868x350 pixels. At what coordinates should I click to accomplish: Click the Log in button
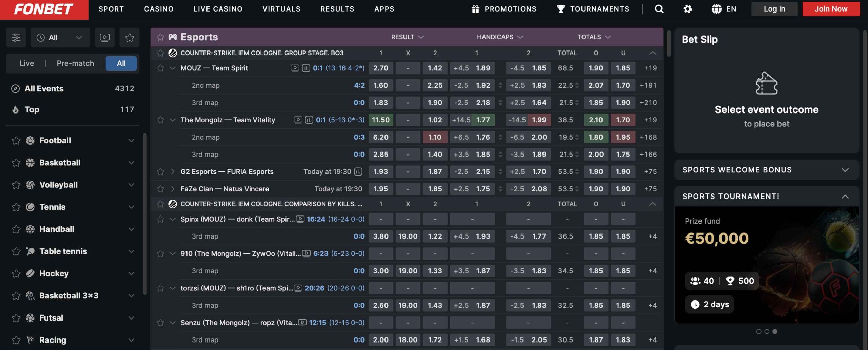[774, 9]
